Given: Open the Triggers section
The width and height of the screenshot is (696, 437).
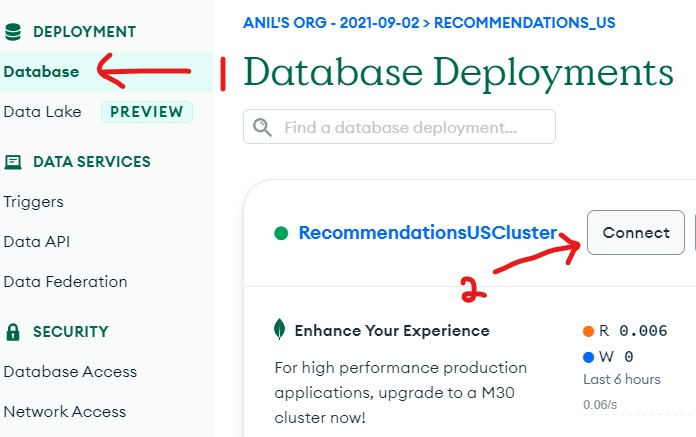Looking at the screenshot, I should tap(33, 202).
